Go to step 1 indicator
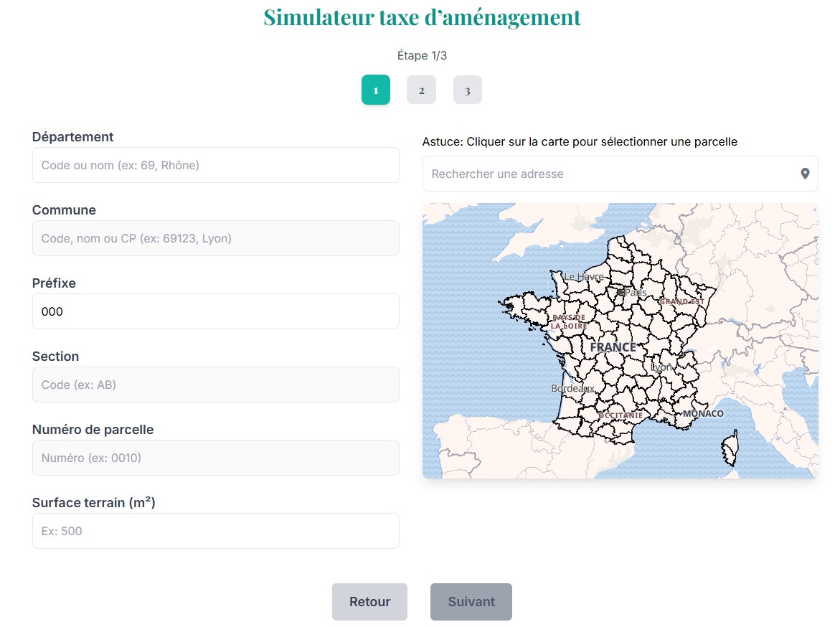The width and height of the screenshot is (840, 627). (376, 90)
